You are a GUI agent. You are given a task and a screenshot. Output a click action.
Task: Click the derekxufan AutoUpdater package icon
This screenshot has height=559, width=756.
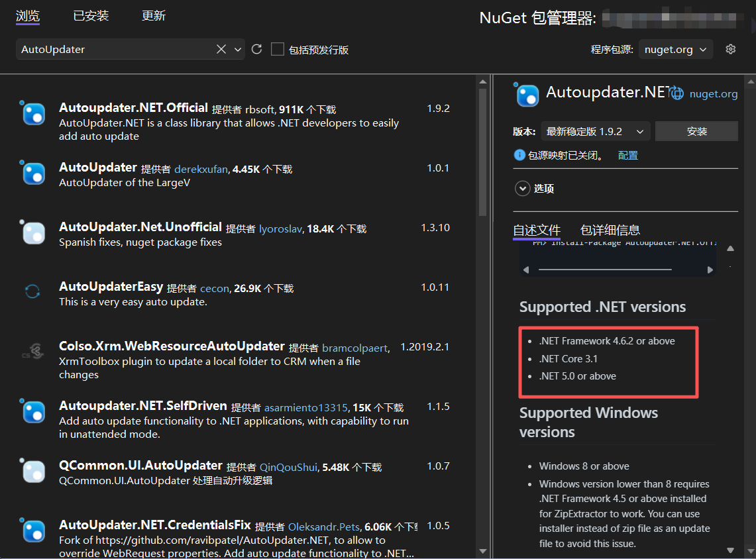pyautogui.click(x=33, y=174)
